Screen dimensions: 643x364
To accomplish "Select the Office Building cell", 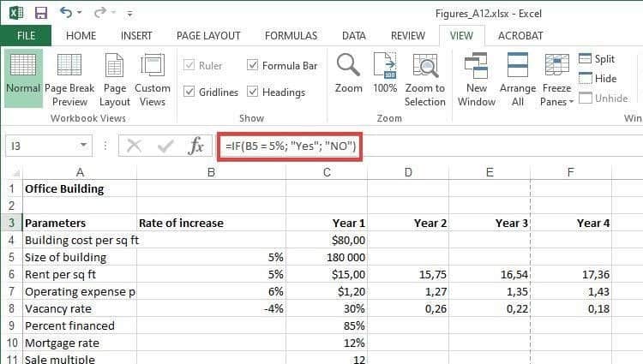I will [80, 188].
